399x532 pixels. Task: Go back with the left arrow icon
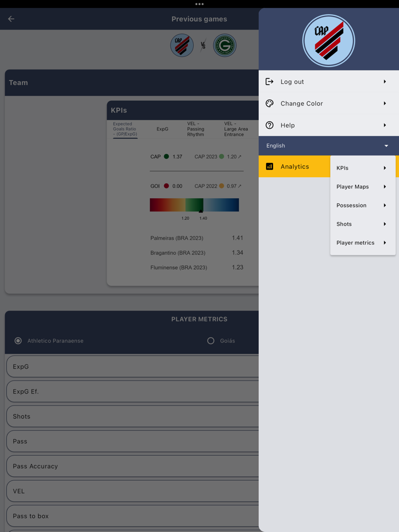pyautogui.click(x=11, y=19)
